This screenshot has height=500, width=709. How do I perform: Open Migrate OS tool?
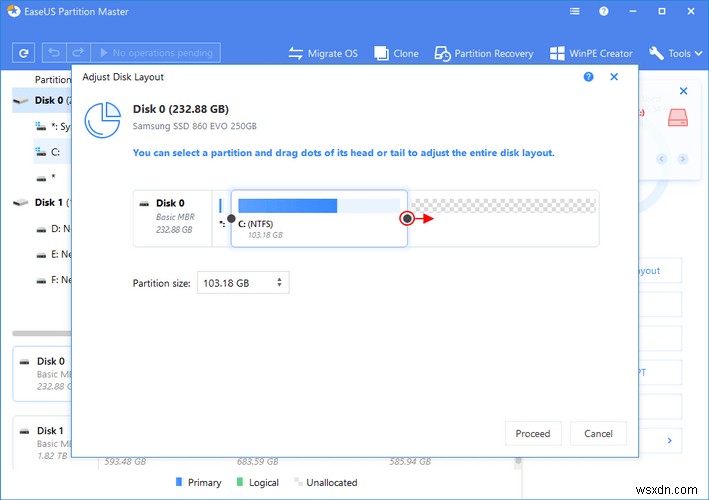(x=323, y=53)
